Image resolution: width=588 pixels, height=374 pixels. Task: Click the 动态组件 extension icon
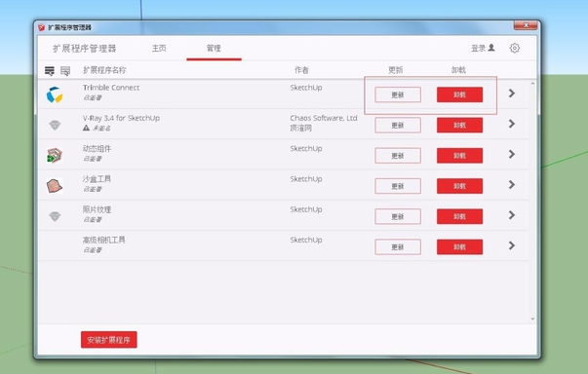click(55, 156)
